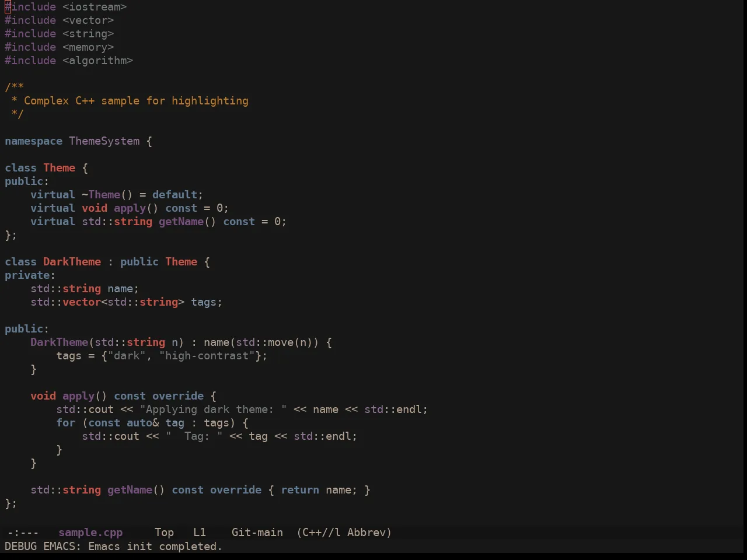Click the "Emacs init completed." echo area message
Image resolution: width=747 pixels, height=560 pixels.
pyautogui.click(x=155, y=547)
